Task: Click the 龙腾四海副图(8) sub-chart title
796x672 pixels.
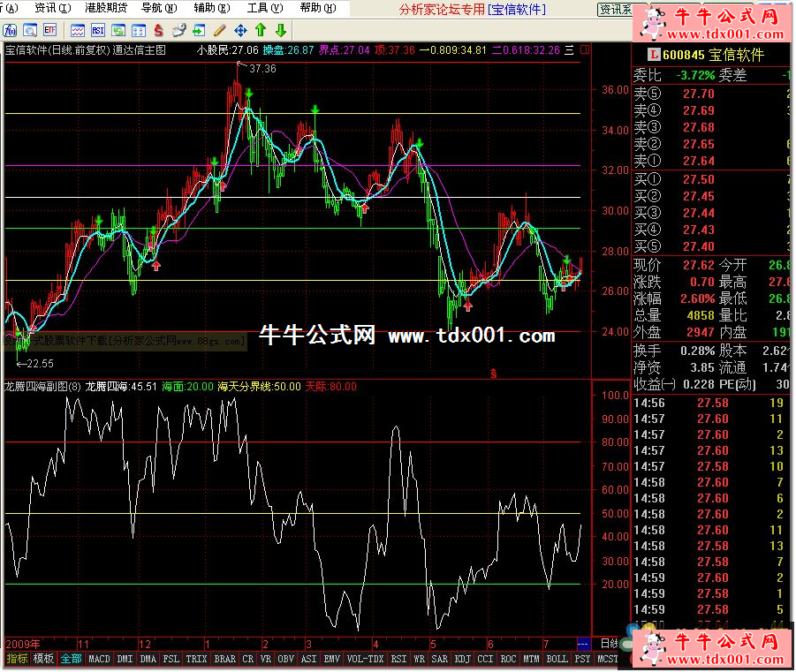Action: (x=42, y=387)
